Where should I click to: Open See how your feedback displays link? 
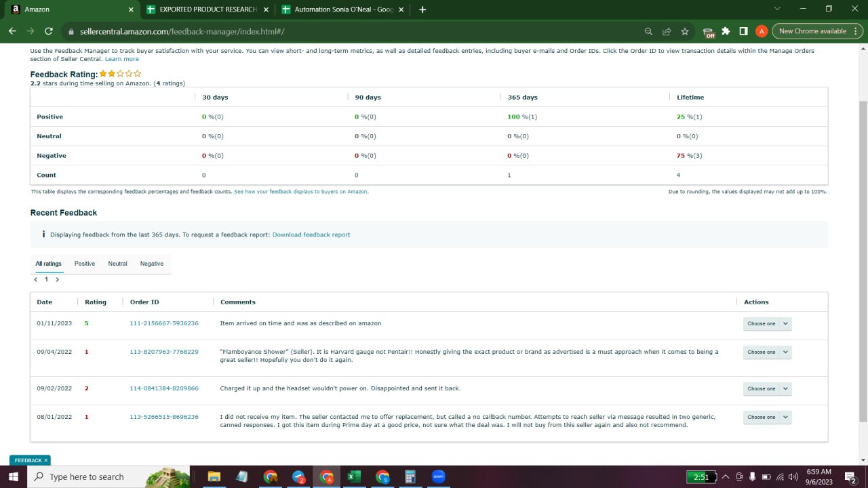point(301,192)
